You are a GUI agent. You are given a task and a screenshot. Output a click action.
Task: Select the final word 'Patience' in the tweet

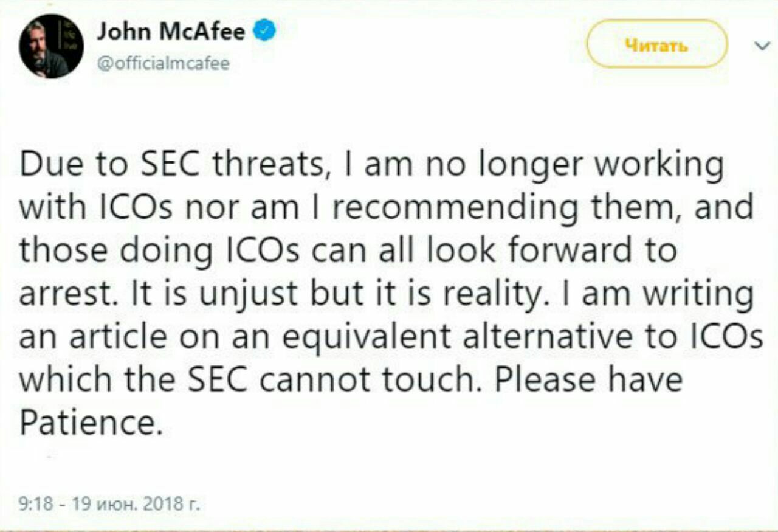click(x=91, y=423)
